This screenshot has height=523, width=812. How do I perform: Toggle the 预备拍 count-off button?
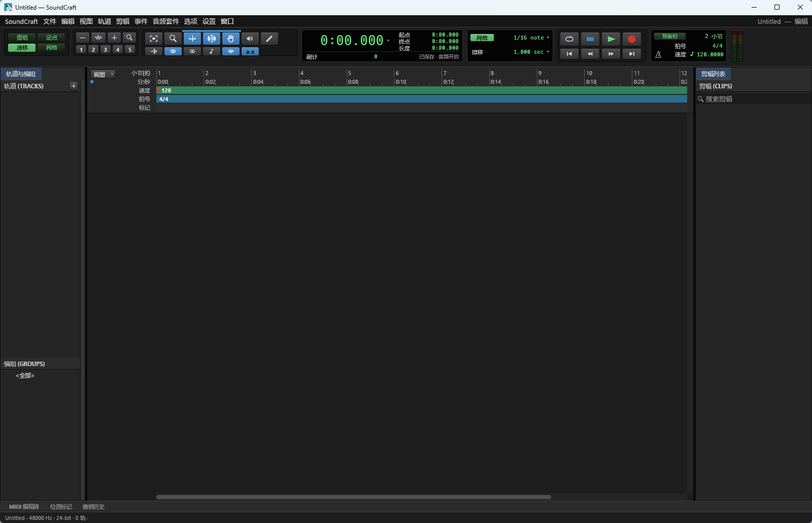click(669, 37)
